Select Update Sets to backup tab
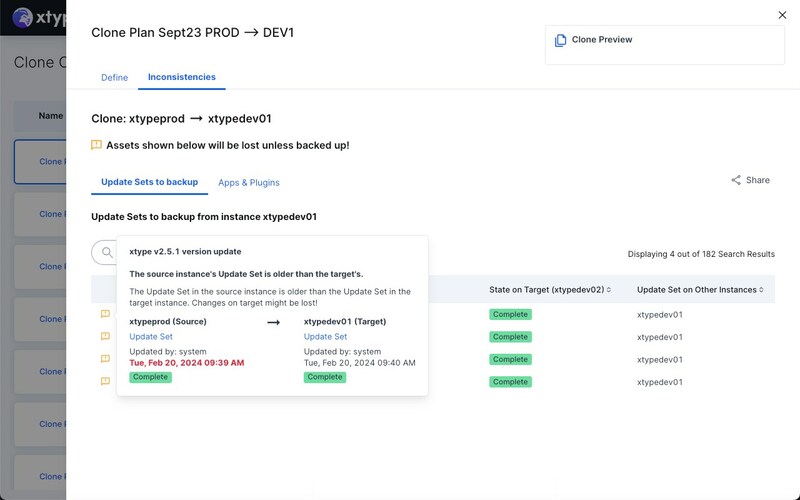 pos(149,183)
